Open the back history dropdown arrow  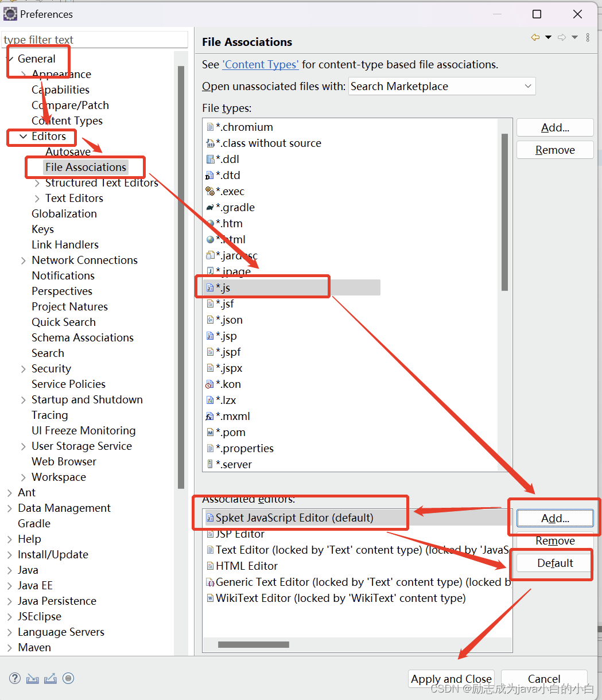(548, 37)
